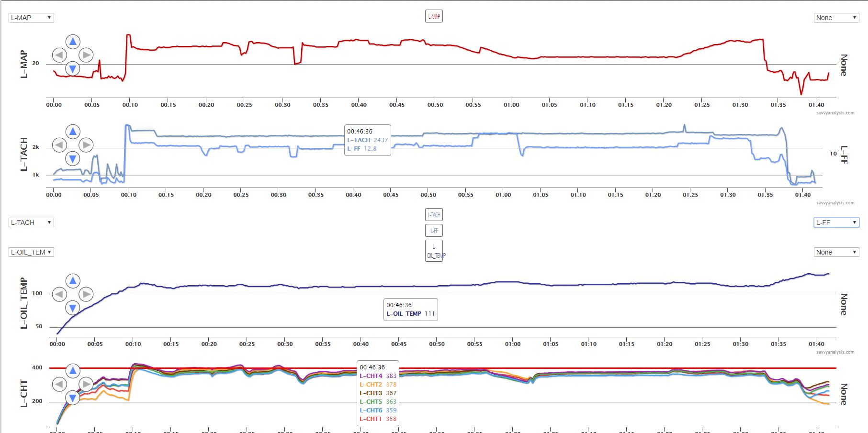Click the red 400 CHT limit line

(x=575, y=368)
